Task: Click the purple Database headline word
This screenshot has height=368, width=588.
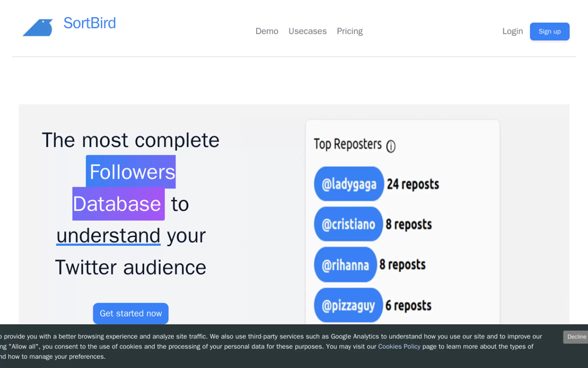Action: [118, 204]
